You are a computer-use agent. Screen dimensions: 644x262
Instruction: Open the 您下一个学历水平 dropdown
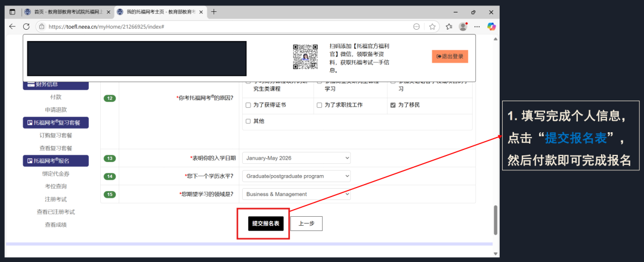[296, 176]
